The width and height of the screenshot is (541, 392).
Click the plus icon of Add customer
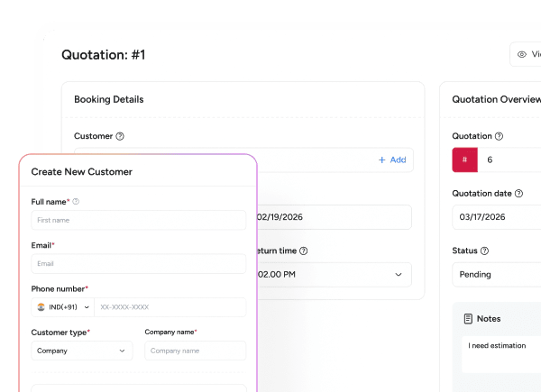(381, 160)
